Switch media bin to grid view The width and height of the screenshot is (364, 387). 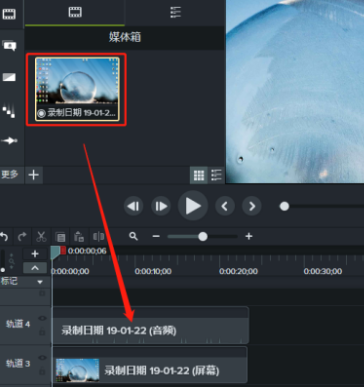(199, 175)
